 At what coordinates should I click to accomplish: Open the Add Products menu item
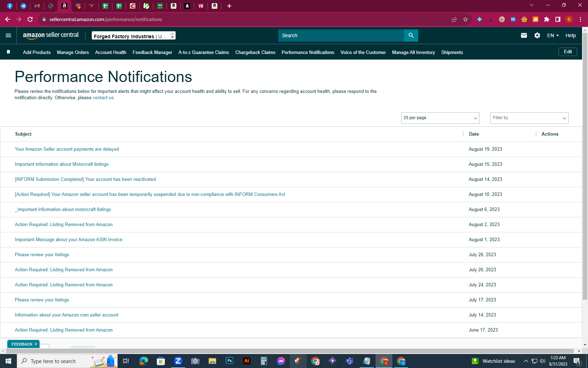[x=37, y=52]
